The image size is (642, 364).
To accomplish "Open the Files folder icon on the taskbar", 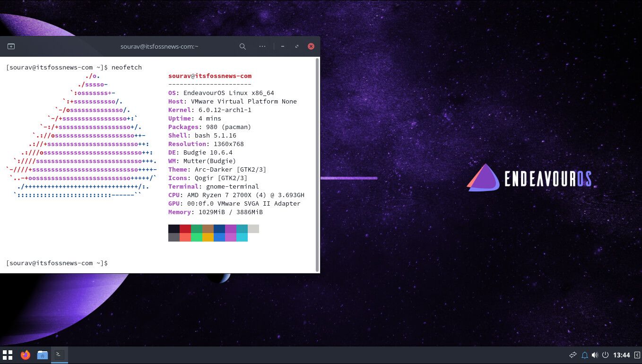I will (x=43, y=355).
